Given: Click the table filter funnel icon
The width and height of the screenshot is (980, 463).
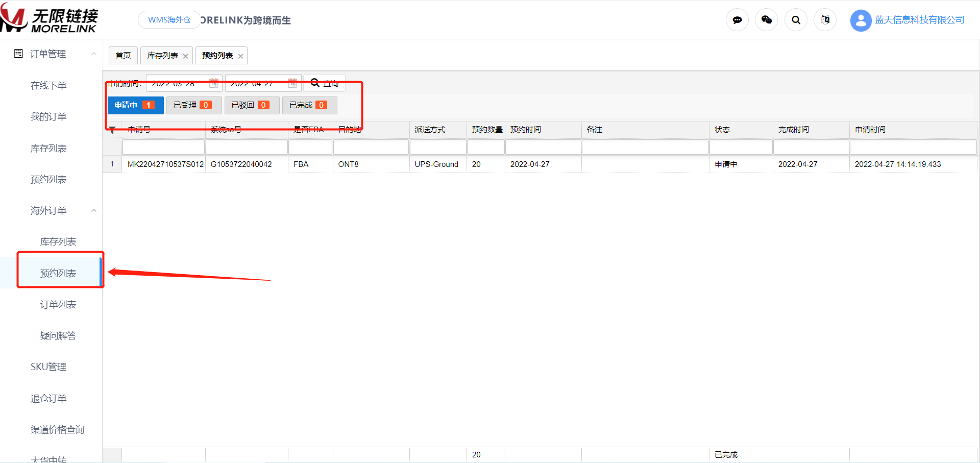Looking at the screenshot, I should pos(112,130).
